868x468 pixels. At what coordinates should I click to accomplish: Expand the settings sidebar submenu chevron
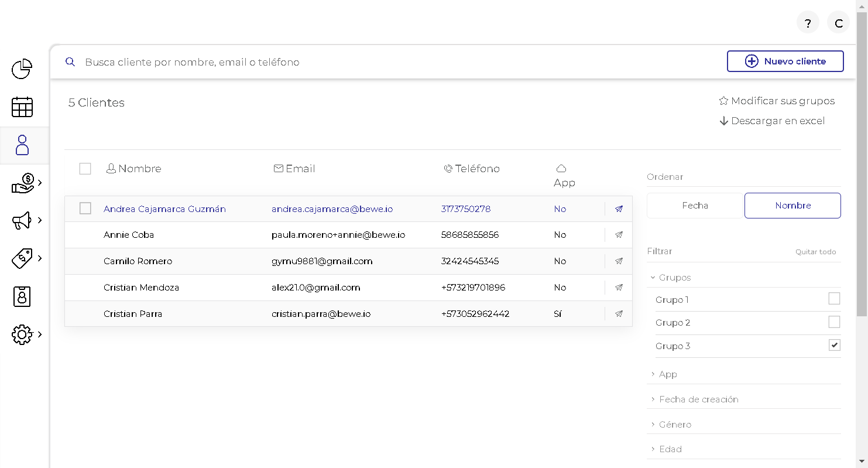40,334
